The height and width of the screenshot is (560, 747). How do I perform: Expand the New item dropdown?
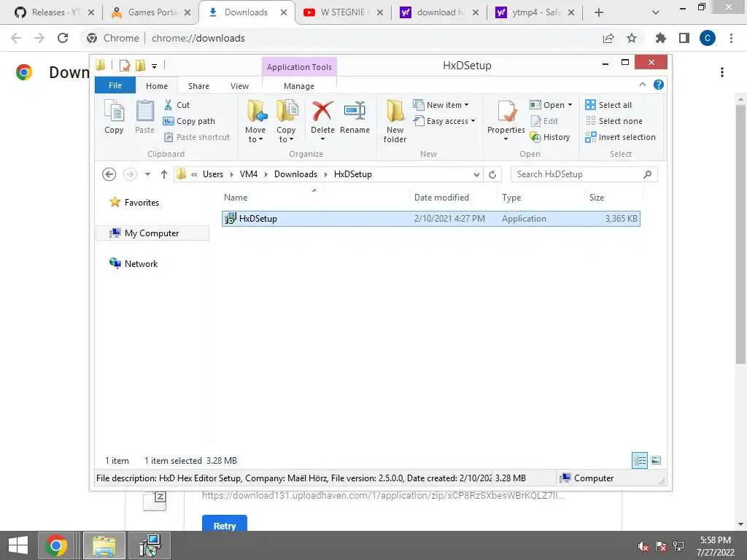(x=441, y=105)
